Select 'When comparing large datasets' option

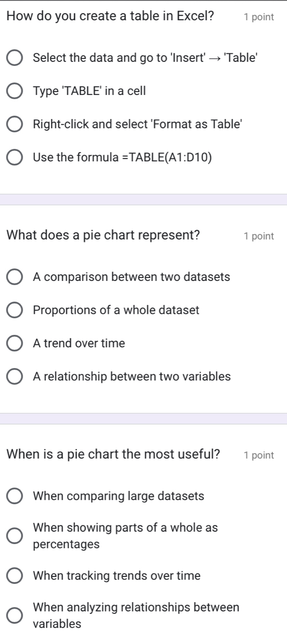(x=14, y=495)
